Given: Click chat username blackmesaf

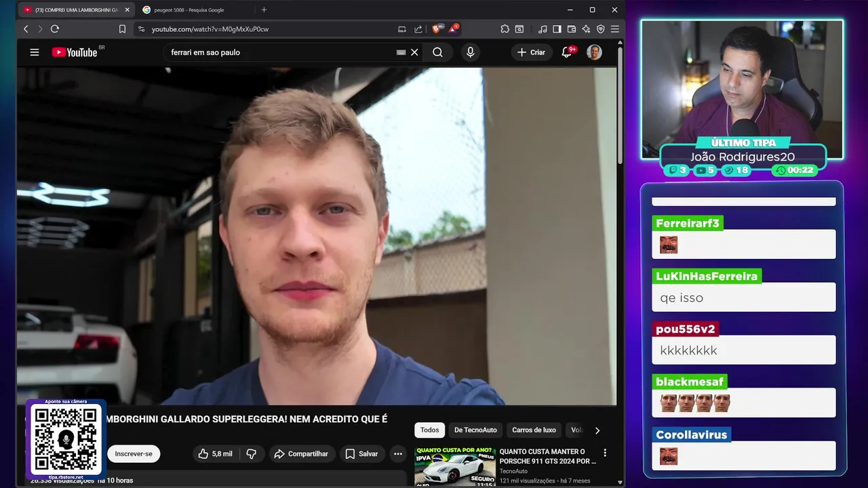Looking at the screenshot, I should point(690,382).
